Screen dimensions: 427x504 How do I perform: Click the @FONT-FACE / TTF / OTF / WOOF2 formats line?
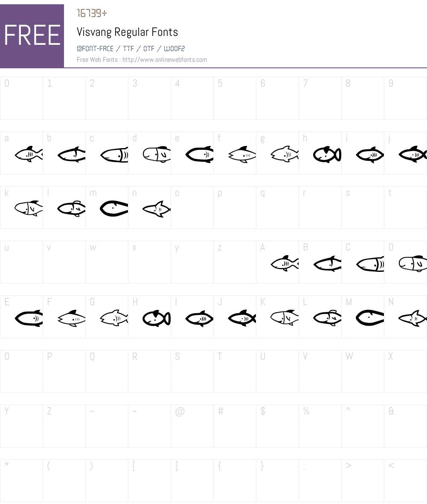tap(131, 49)
